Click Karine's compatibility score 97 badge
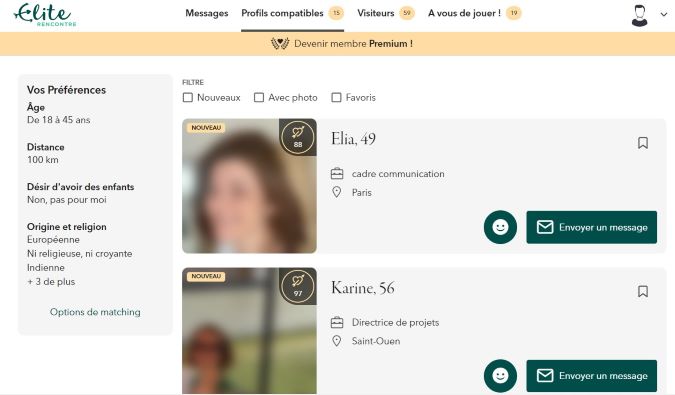Screen dimensions: 675x395 click(298, 286)
